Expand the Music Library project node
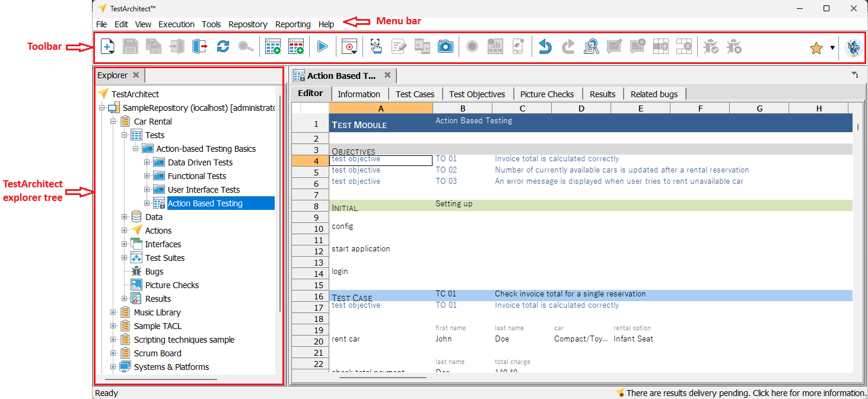 tap(113, 312)
